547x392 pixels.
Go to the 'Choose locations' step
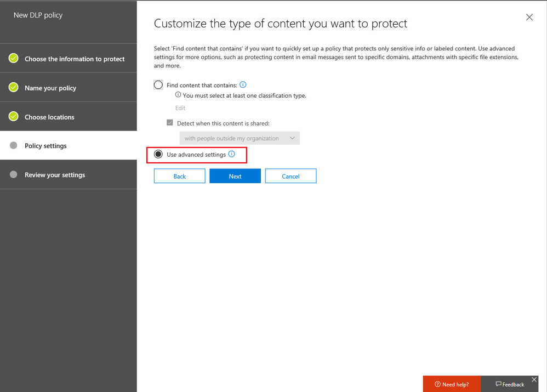(49, 117)
